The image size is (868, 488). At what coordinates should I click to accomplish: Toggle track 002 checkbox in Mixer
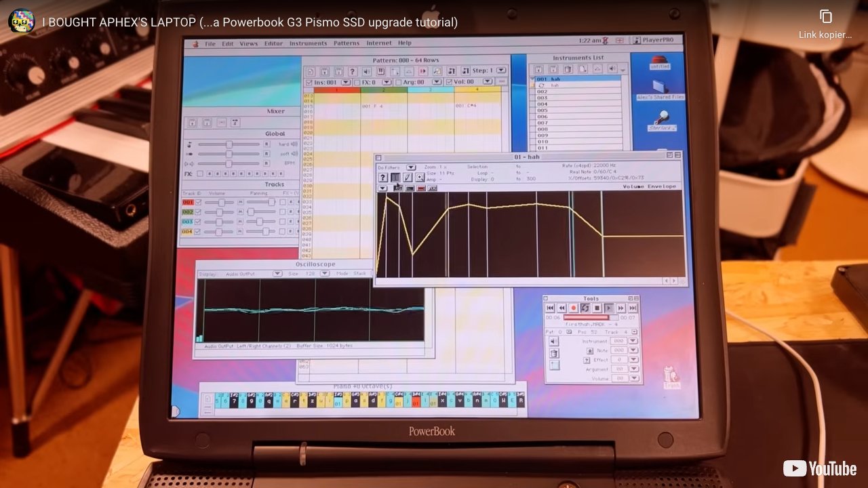tap(198, 211)
